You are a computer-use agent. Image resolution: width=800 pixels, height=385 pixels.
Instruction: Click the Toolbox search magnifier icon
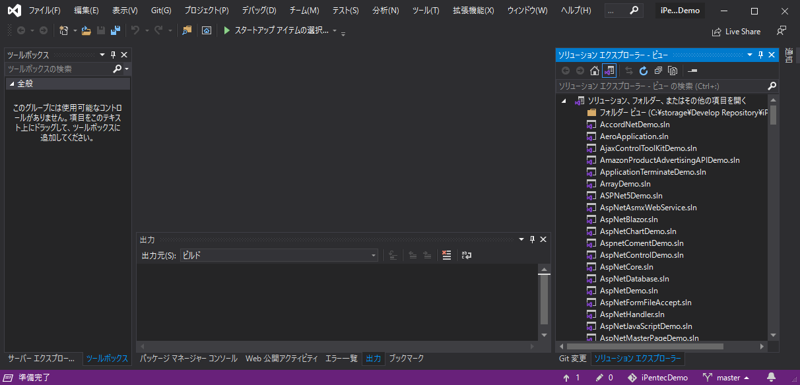(x=117, y=68)
